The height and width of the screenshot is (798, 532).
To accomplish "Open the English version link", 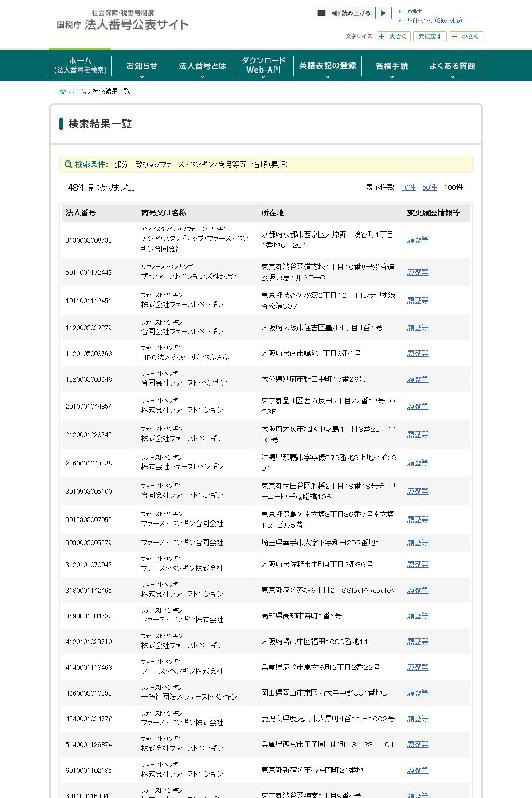I will coord(413,12).
